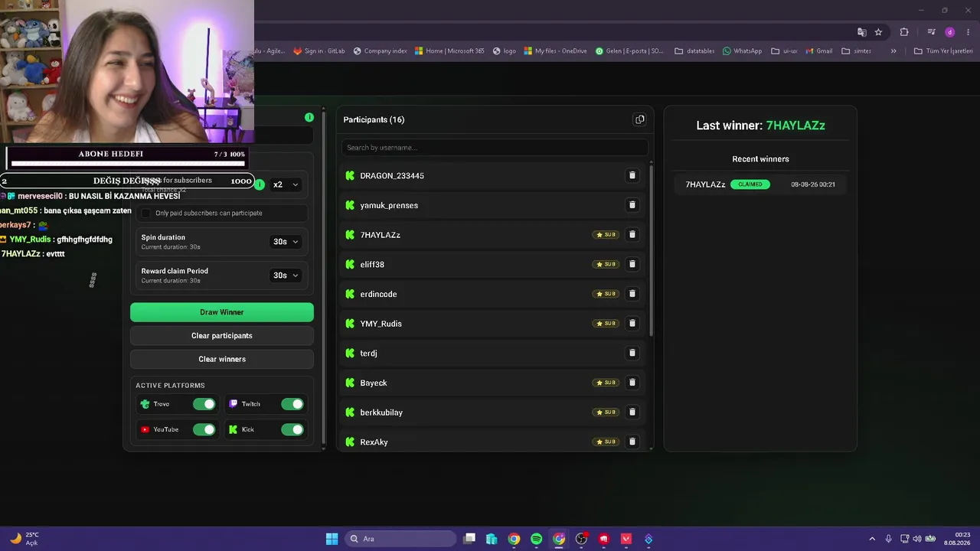980x551 pixels.
Task: Click the ABONE HEDEFI progress bar
Action: click(128, 163)
